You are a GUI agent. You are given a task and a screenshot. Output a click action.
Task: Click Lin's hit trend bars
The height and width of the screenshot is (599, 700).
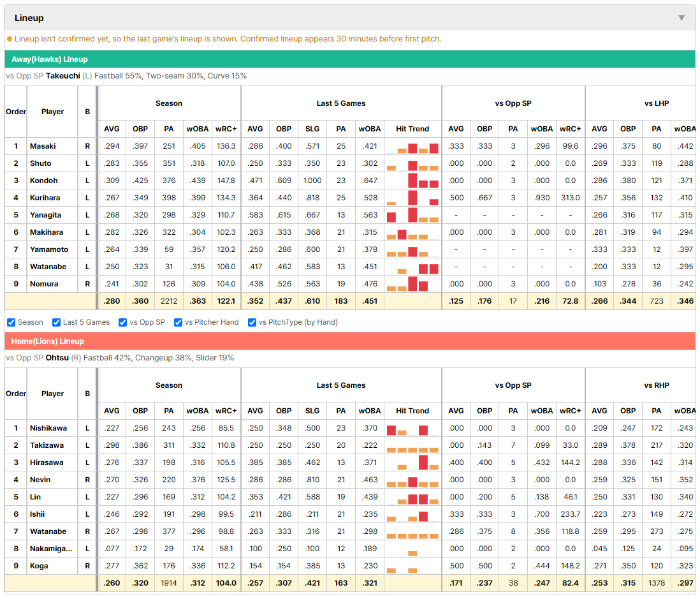point(412,497)
